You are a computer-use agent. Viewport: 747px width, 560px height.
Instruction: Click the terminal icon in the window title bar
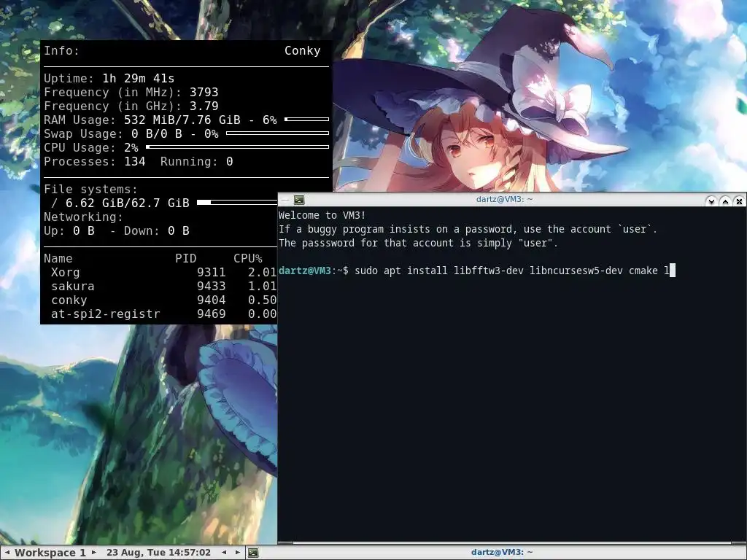(x=299, y=200)
